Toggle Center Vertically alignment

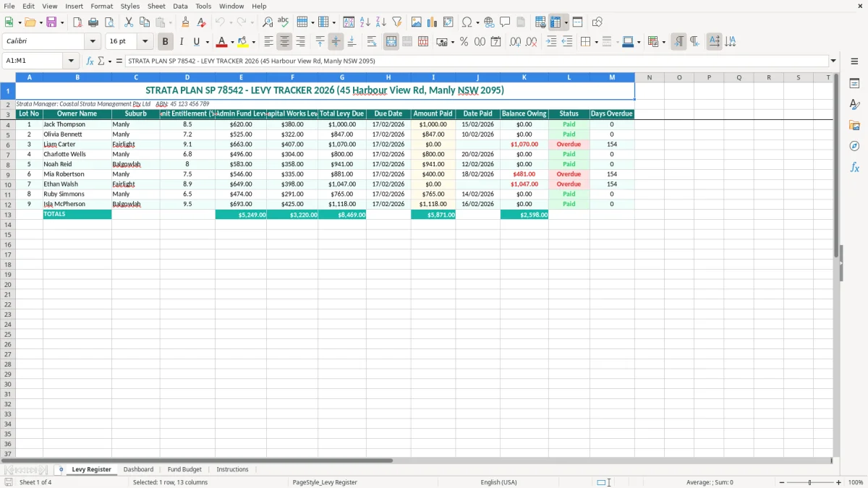(336, 42)
